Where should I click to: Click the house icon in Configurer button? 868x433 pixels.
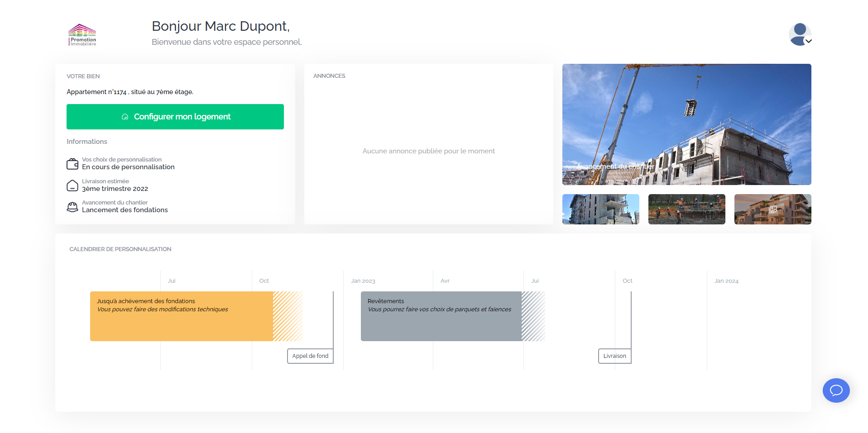125,117
